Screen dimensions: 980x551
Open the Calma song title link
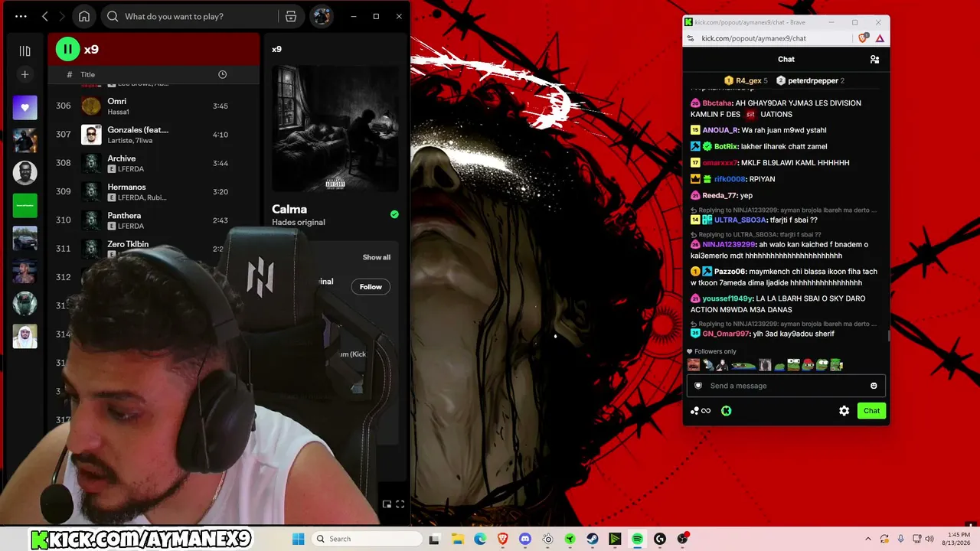click(289, 209)
